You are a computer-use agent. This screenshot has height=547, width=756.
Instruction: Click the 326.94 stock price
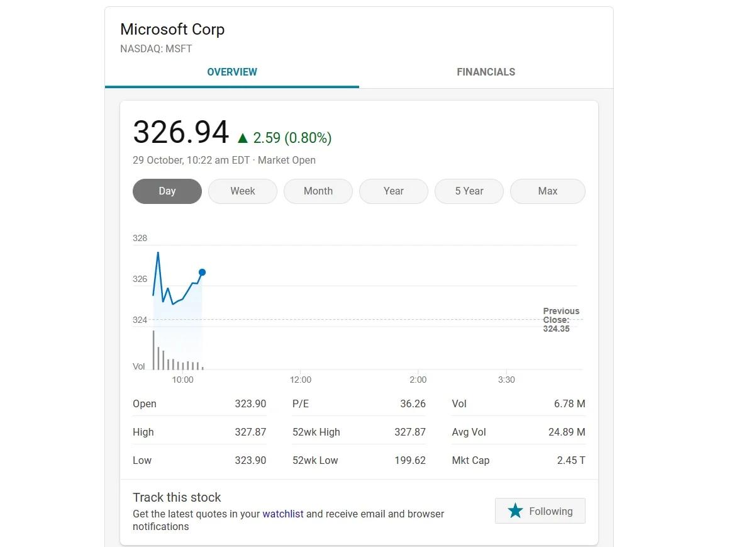181,133
